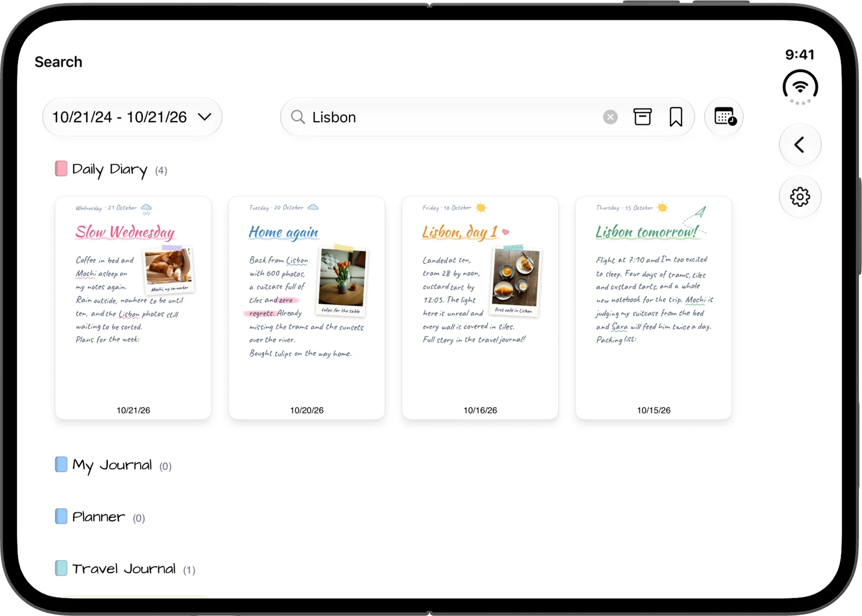This screenshot has height=616, width=862.
Task: Click the 10/16/26 date label
Action: 480,410
